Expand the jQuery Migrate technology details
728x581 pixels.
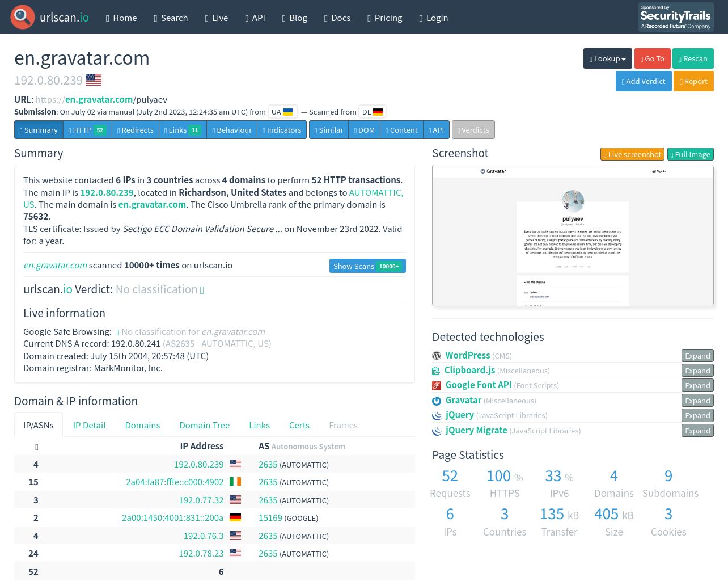point(697,431)
